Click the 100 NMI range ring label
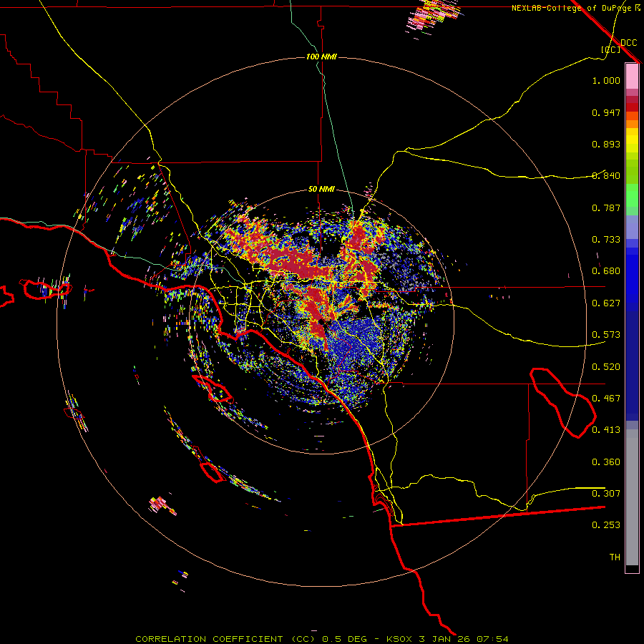 click(321, 57)
